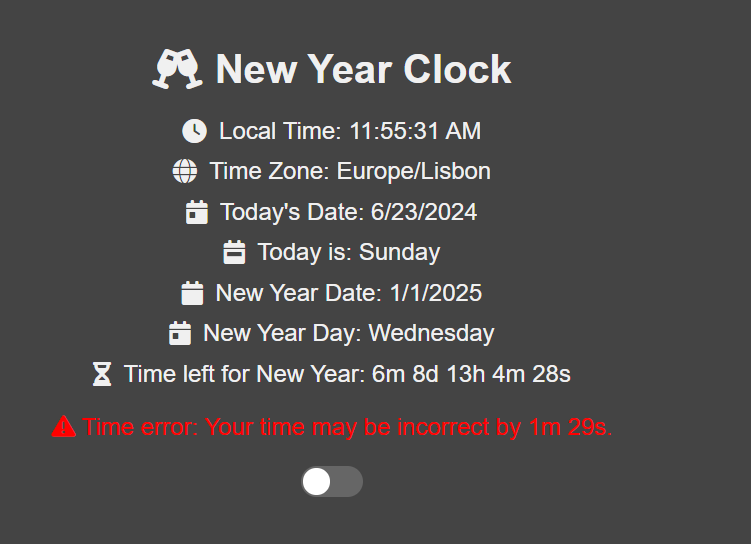Click the globe icon beside Time Zone
This screenshot has width=751, height=544.
pyautogui.click(x=185, y=172)
